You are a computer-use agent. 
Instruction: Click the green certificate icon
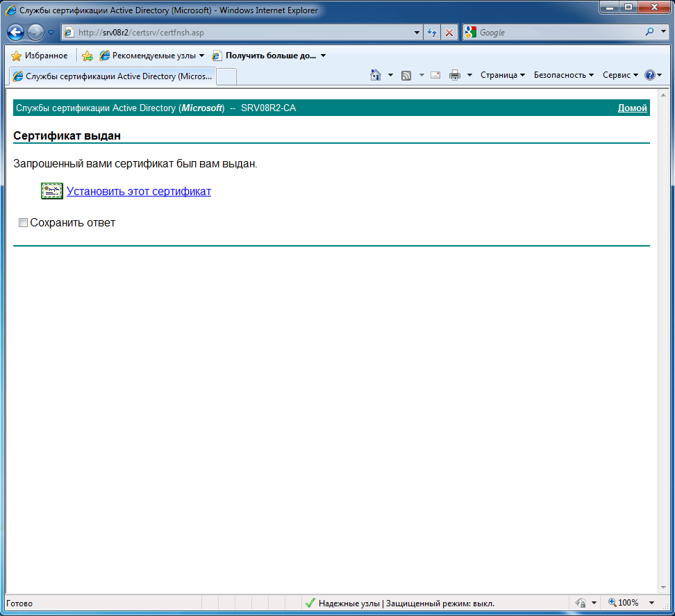tap(51, 191)
